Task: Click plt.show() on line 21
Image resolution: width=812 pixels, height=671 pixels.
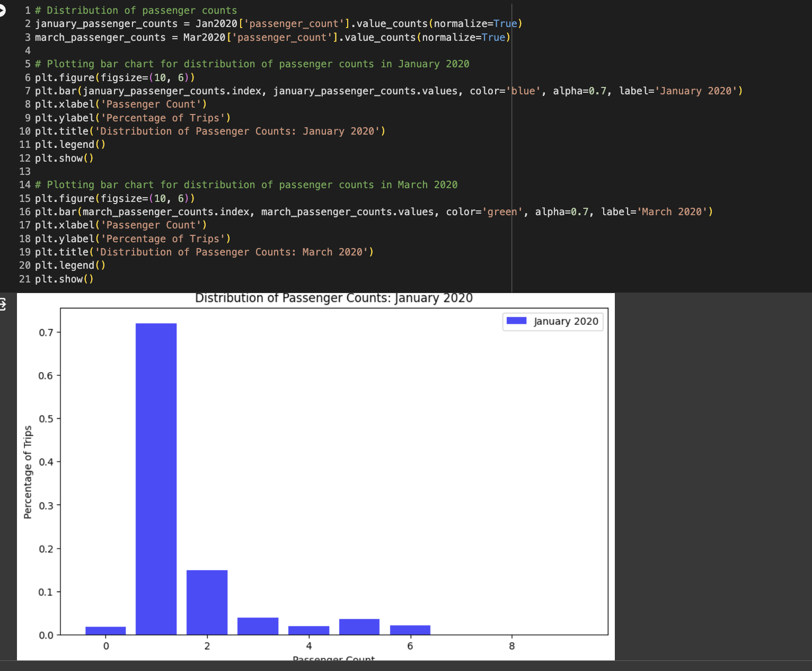Action: click(x=64, y=279)
